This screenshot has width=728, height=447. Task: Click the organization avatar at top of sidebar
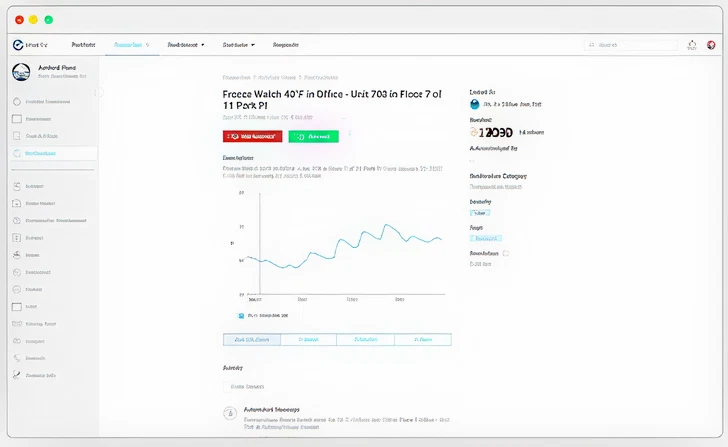coord(21,72)
